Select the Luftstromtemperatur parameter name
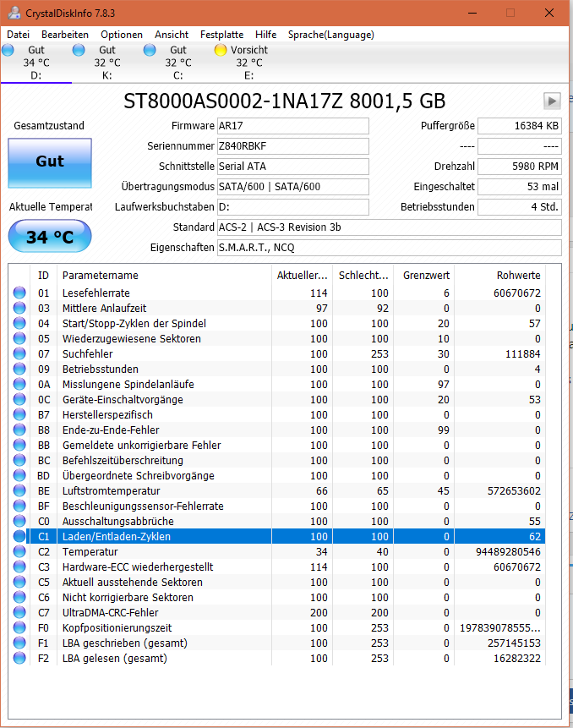Image resolution: width=573 pixels, height=728 pixels. pos(112,490)
